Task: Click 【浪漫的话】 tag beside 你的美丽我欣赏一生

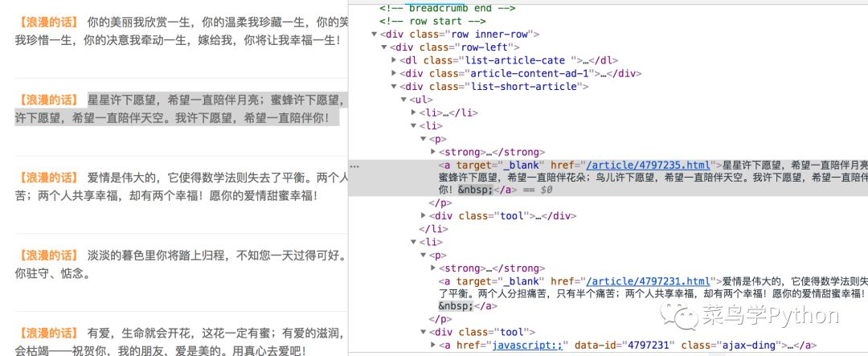Action: [x=47, y=23]
